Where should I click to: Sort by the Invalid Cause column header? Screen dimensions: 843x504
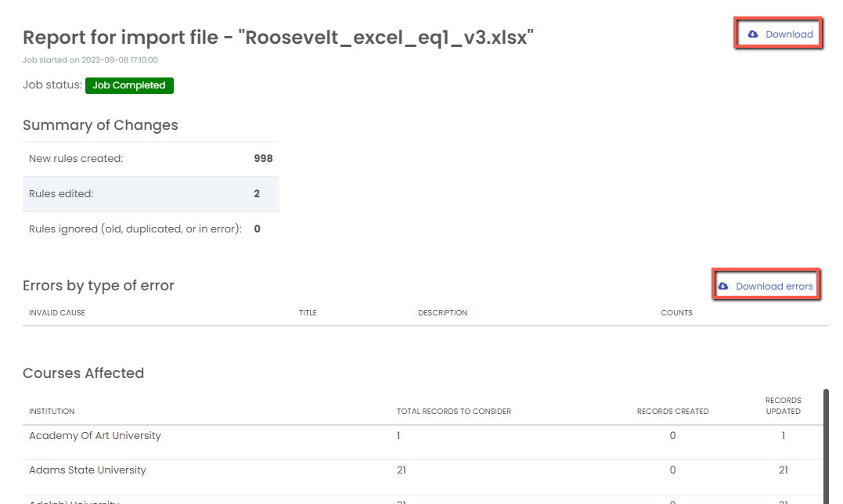tap(57, 313)
